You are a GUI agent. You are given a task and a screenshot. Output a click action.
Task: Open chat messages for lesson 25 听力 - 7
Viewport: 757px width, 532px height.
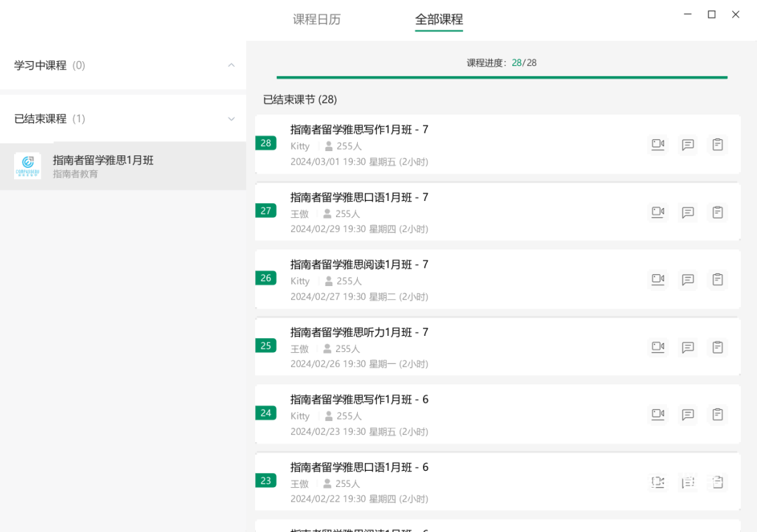tap(688, 346)
